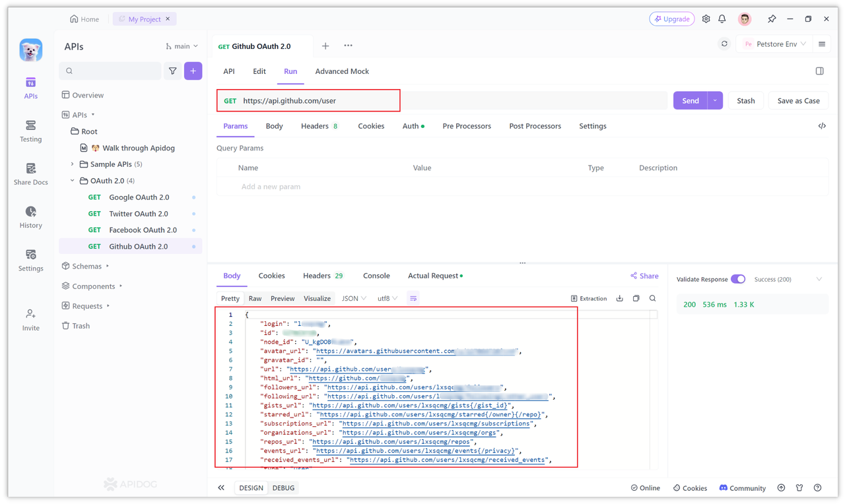Open the three-dot tab options menu
Image resolution: width=845 pixels, height=504 pixels.
pyautogui.click(x=348, y=46)
